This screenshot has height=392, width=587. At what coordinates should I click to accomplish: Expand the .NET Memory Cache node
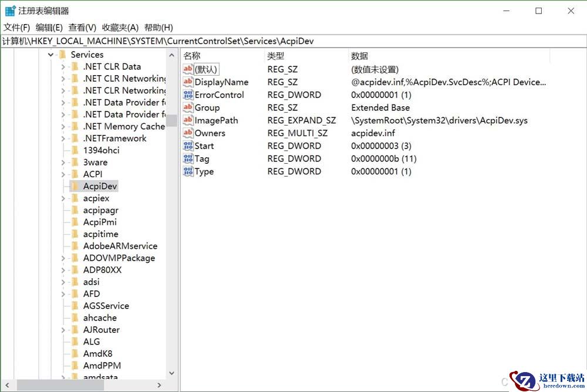click(63, 127)
